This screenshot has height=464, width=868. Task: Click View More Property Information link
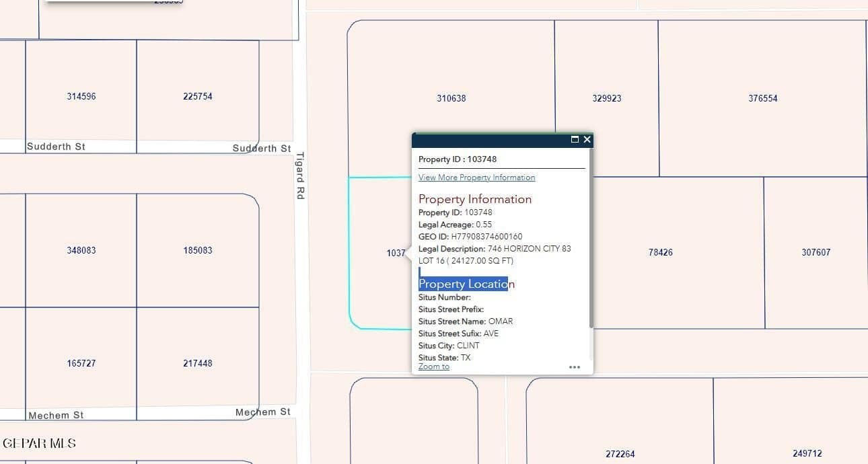coord(476,178)
